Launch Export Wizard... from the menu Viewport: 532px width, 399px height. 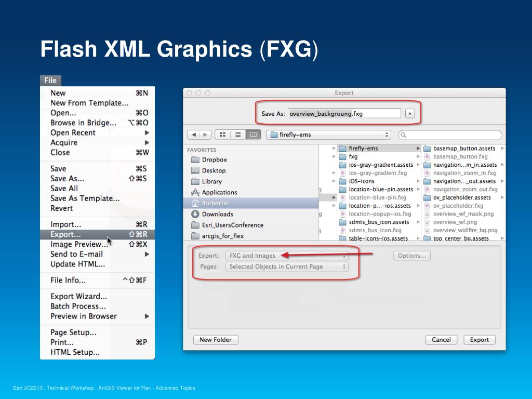97,297
